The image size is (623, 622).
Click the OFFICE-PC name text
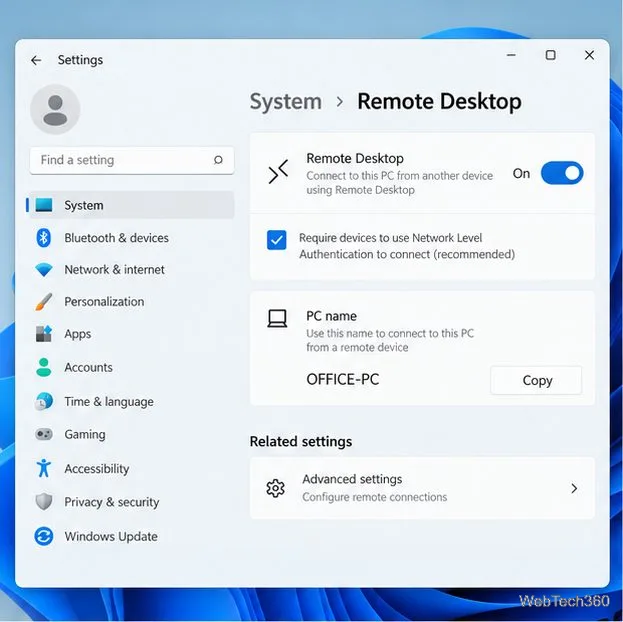coord(342,380)
